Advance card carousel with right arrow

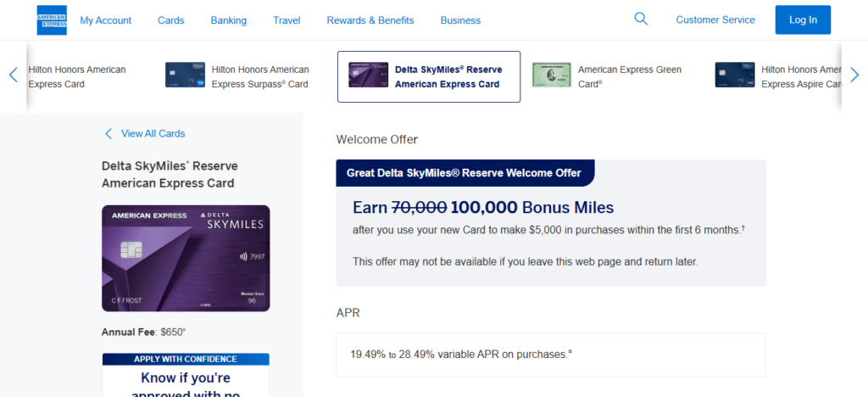pos(854,75)
